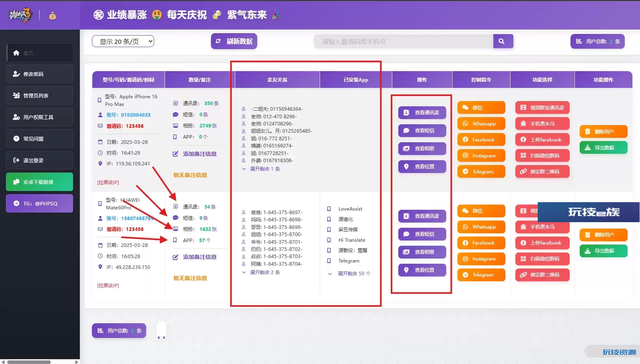
Task: Click 删除用户 for the iPhone row
Action: 603,131
